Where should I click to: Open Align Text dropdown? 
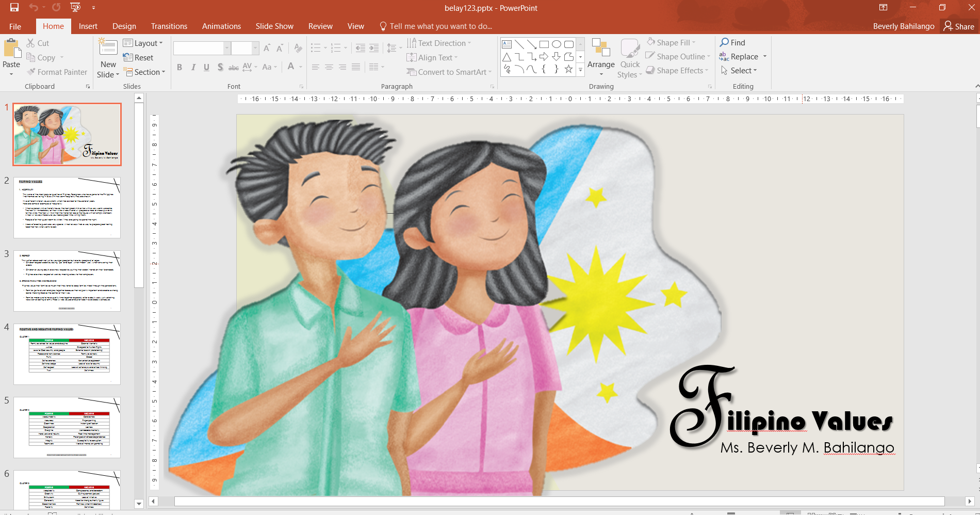click(432, 58)
